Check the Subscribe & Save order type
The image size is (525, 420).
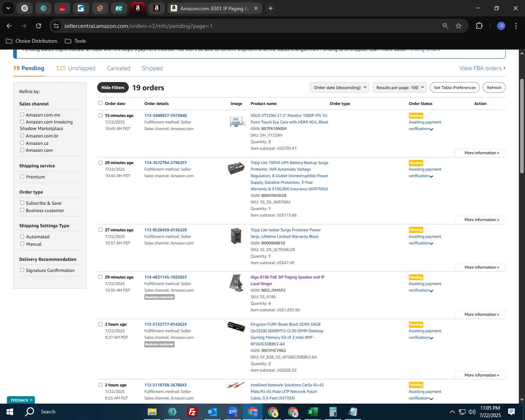pyautogui.click(x=22, y=203)
